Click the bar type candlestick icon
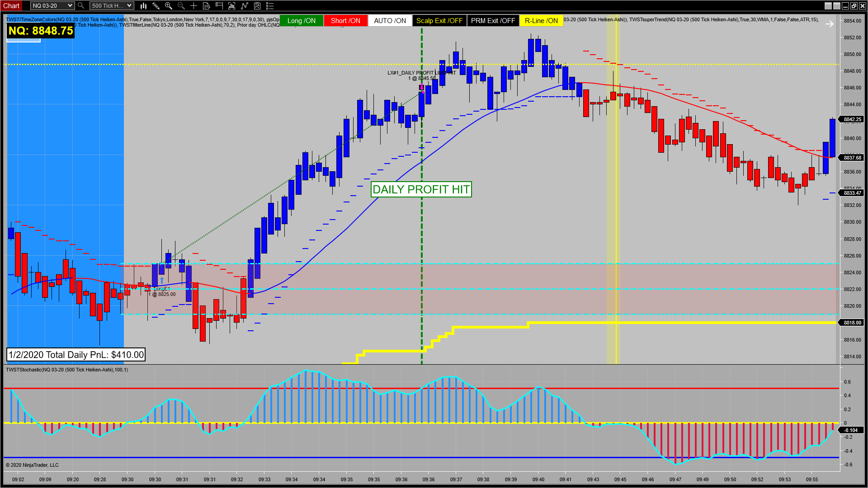This screenshot has width=868, height=488. tap(143, 6)
